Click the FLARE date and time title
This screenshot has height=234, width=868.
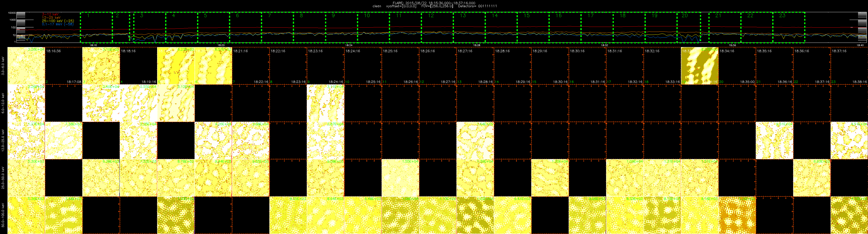[x=434, y=3]
